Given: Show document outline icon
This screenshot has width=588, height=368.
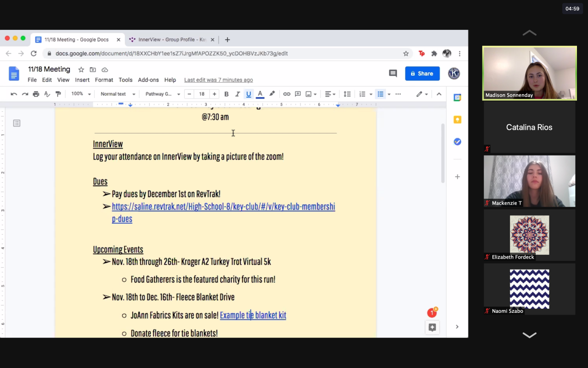Looking at the screenshot, I should [x=17, y=123].
